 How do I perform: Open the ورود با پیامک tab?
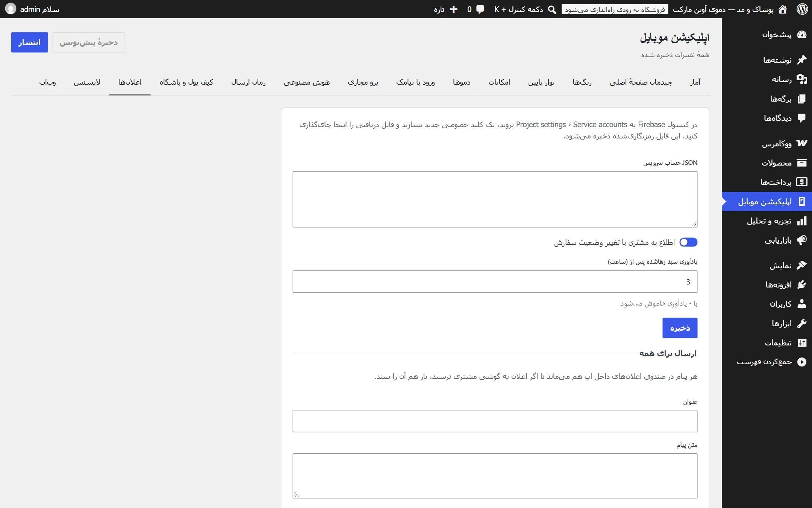tap(415, 82)
